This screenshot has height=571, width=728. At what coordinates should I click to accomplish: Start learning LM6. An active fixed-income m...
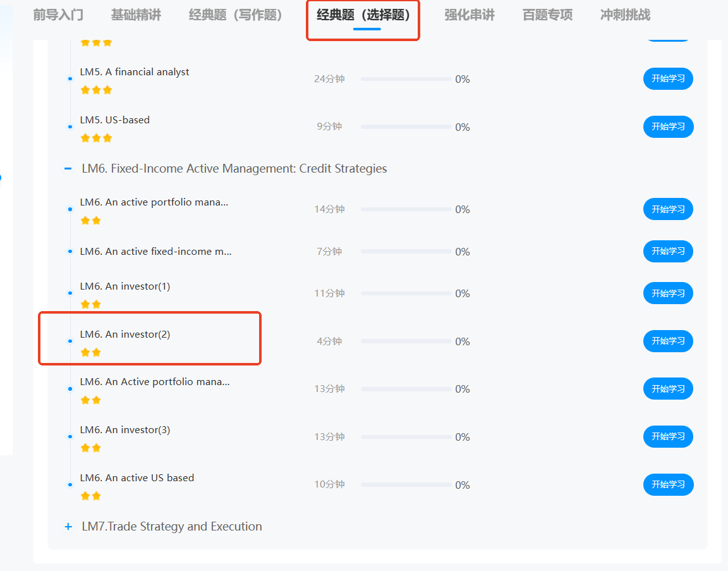(668, 251)
